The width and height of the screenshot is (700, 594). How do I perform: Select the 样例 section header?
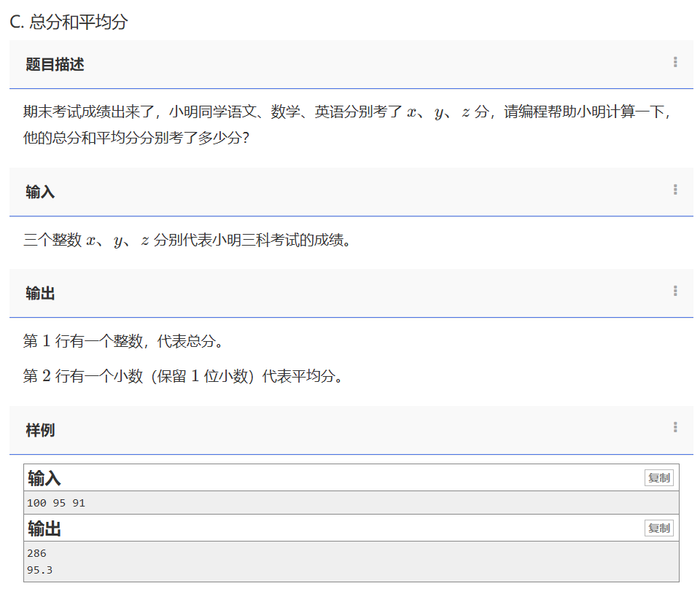tap(41, 430)
